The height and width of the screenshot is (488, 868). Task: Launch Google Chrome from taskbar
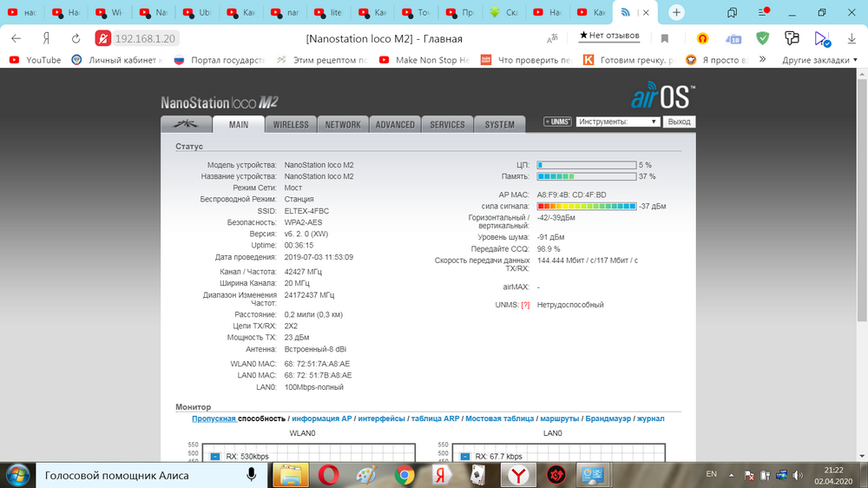pyautogui.click(x=404, y=475)
